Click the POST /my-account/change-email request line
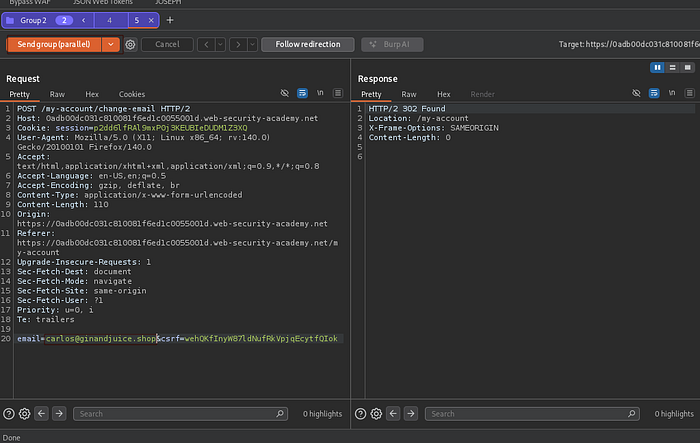 tap(104, 109)
